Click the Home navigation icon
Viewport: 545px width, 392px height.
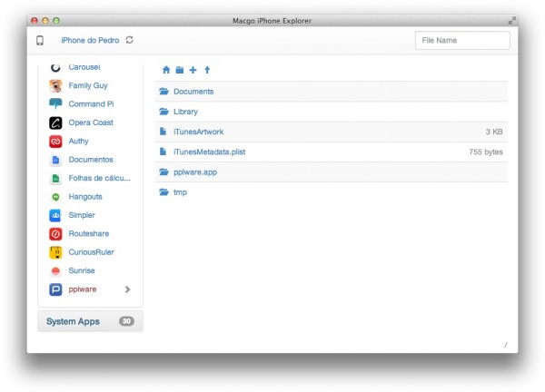pyautogui.click(x=166, y=70)
